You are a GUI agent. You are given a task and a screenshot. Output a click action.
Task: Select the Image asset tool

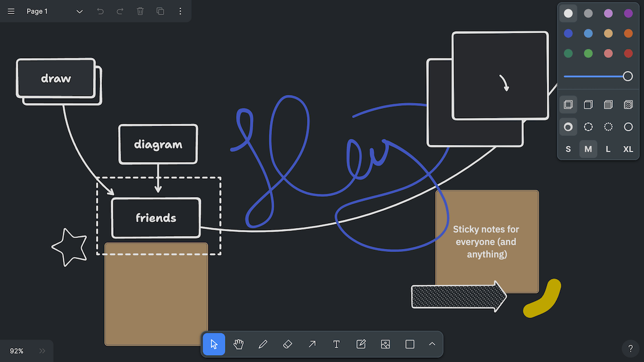point(385,344)
